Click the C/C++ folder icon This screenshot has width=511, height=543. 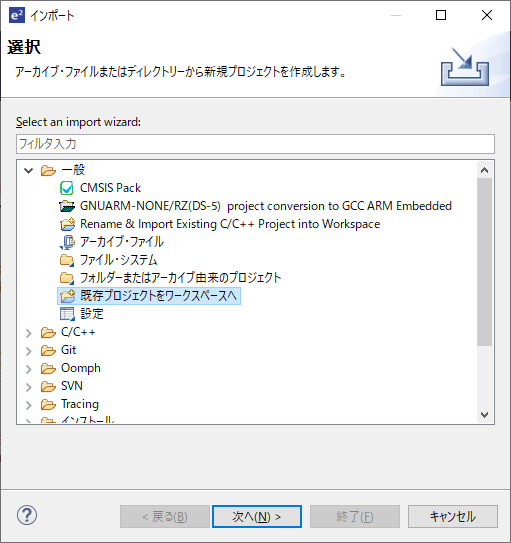coord(48,332)
